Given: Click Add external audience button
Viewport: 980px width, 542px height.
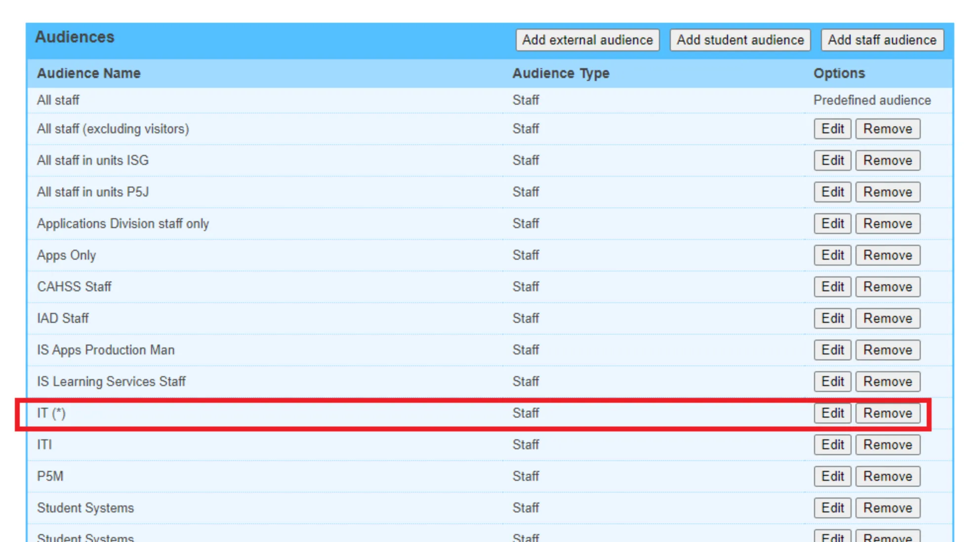Looking at the screenshot, I should click(x=587, y=40).
